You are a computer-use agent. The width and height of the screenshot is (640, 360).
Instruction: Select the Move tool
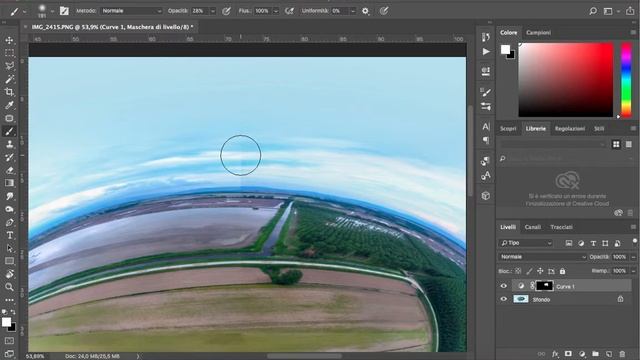point(9,40)
